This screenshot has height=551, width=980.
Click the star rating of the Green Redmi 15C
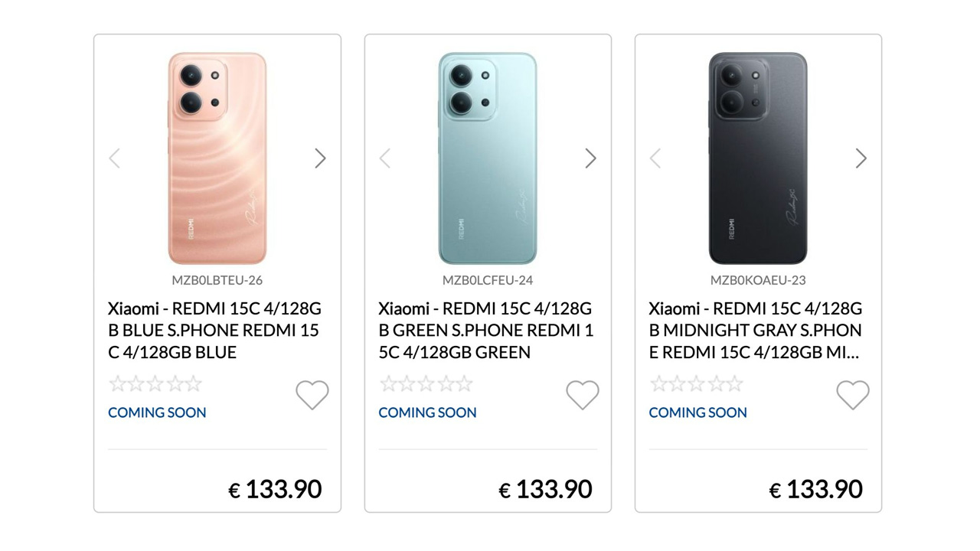[426, 383]
